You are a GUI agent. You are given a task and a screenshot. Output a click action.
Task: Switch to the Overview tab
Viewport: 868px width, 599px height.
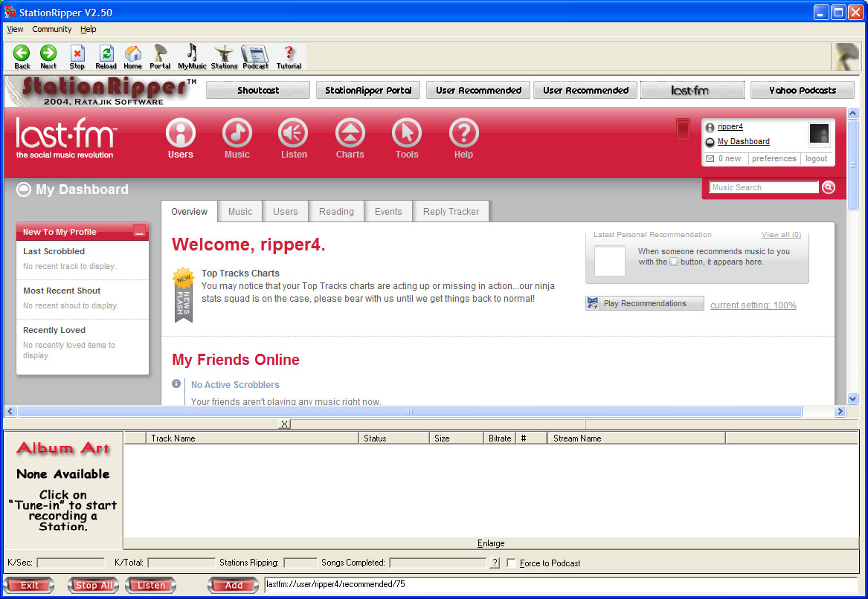190,211
